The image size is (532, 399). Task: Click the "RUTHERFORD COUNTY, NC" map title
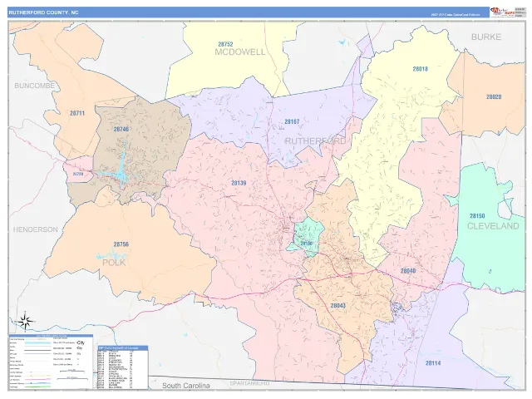[43, 12]
